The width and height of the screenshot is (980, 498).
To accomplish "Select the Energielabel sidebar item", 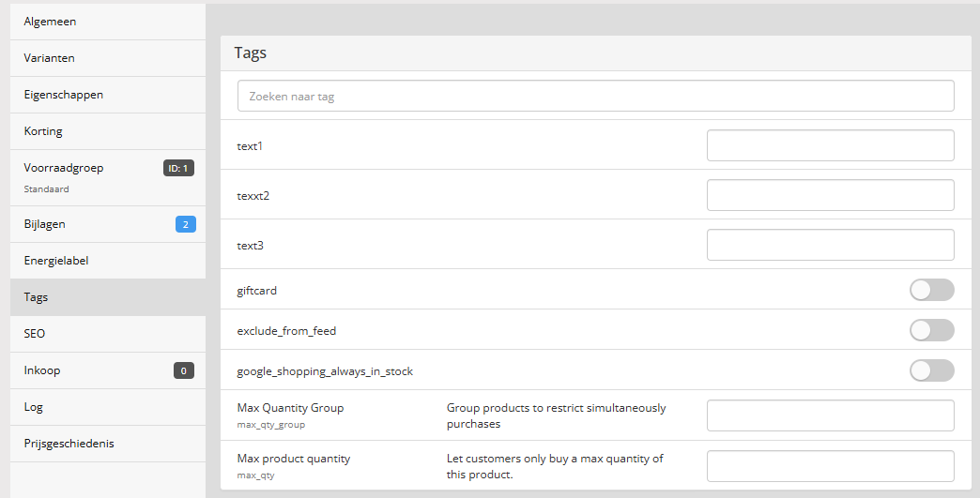I will [108, 261].
